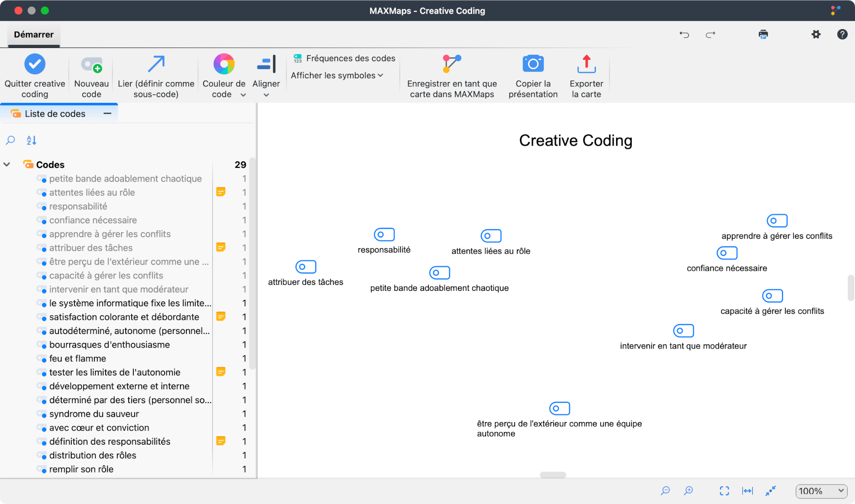Create a new code with Nouveau code
The image size is (855, 504).
pos(91,76)
